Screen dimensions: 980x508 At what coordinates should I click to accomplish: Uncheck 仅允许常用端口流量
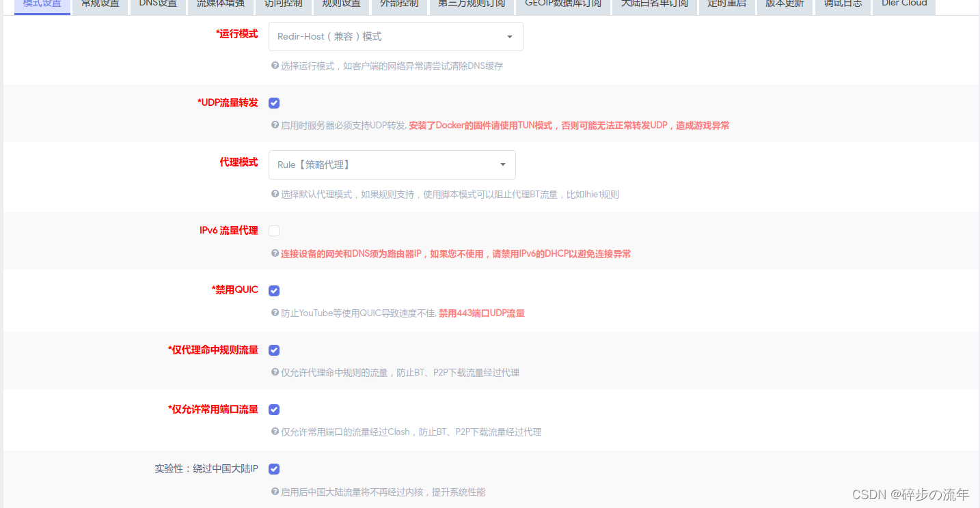(x=274, y=410)
